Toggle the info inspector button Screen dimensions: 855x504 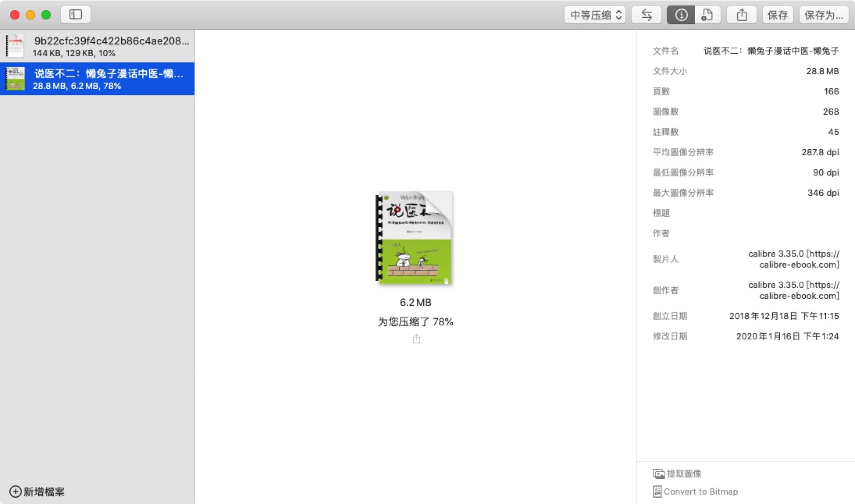[681, 15]
